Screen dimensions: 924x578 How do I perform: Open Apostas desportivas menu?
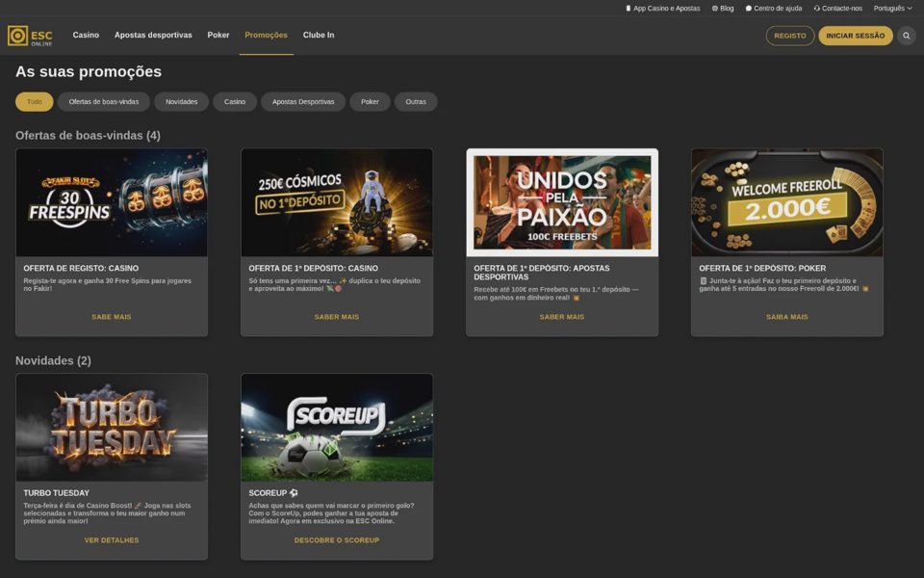153,35
